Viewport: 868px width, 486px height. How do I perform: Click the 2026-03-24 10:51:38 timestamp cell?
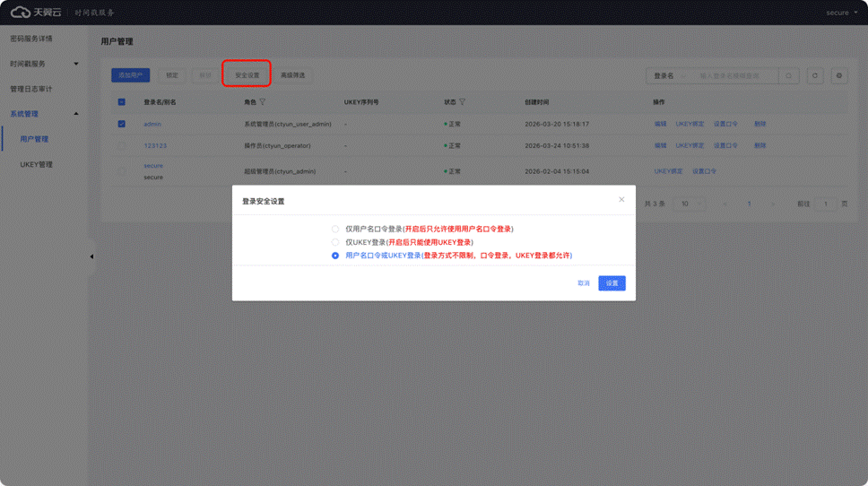click(557, 145)
